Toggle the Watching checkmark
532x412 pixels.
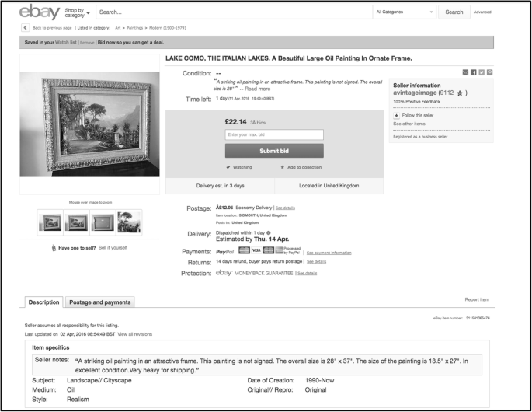228,166
